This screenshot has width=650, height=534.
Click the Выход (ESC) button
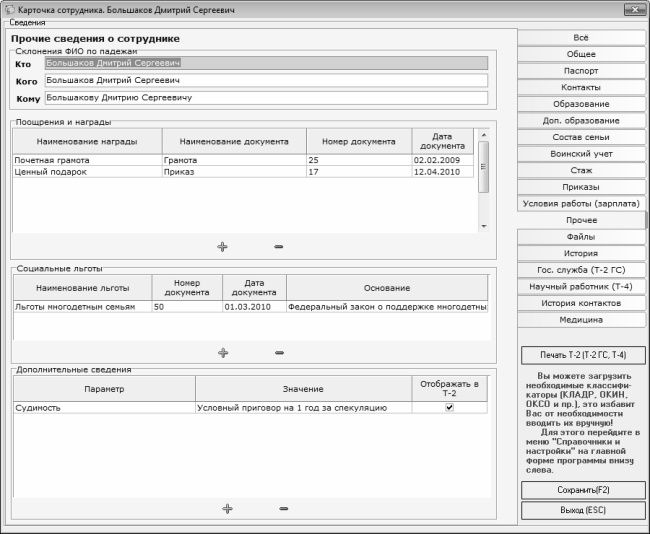coord(582,510)
